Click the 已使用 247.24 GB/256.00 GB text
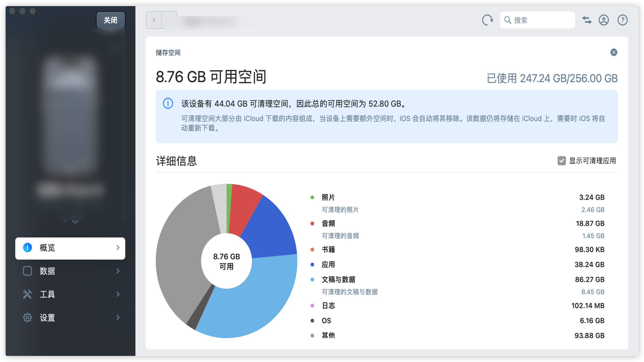Image resolution: width=644 pixels, height=362 pixels. tap(552, 78)
